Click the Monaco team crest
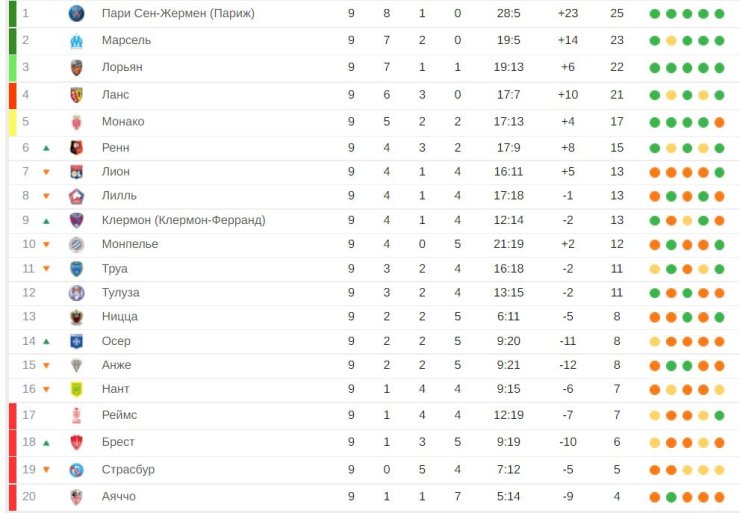Viewport: 740px width, 513px height. 76,122
